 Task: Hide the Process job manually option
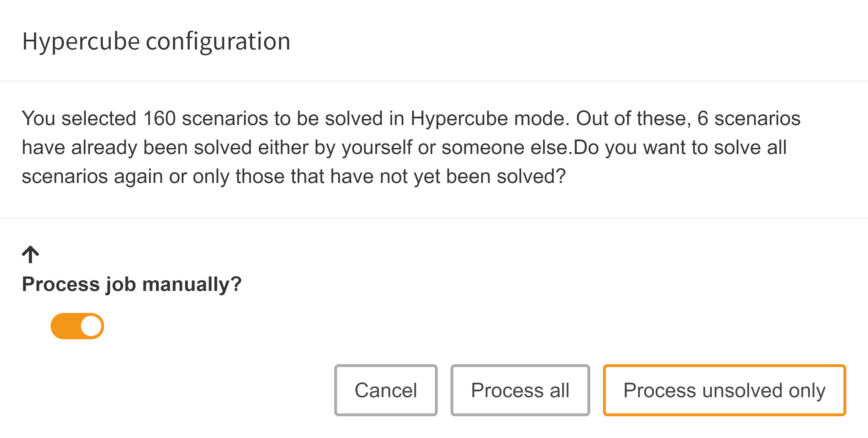coord(30,254)
